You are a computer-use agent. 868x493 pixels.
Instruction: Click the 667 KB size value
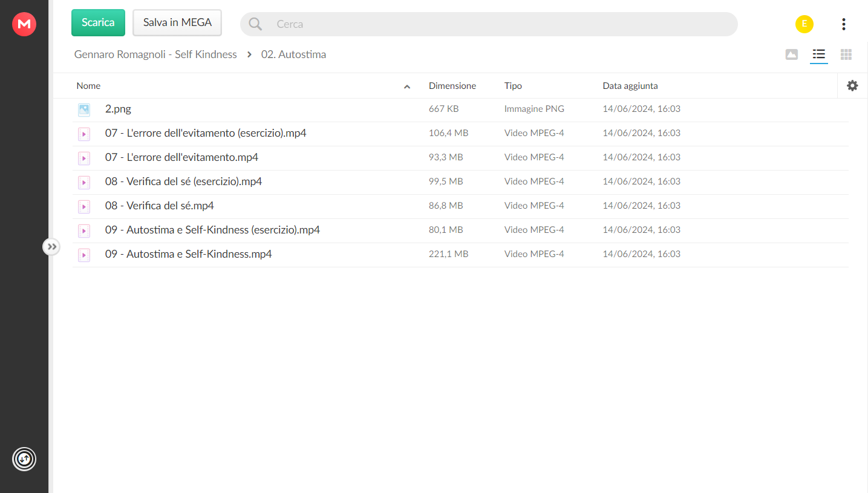[x=443, y=109]
